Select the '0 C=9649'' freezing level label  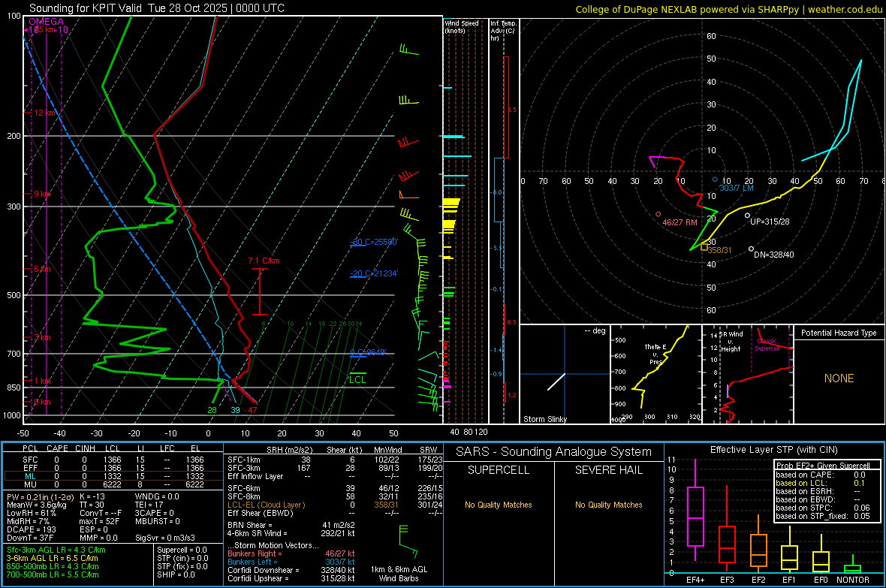click(x=368, y=352)
